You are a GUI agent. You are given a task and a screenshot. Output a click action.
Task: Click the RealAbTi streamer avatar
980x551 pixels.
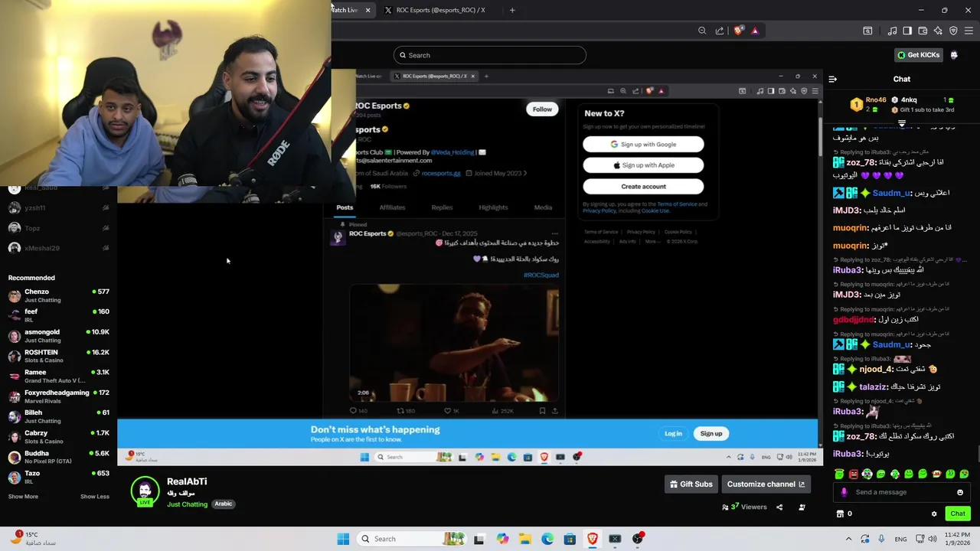coord(145,491)
